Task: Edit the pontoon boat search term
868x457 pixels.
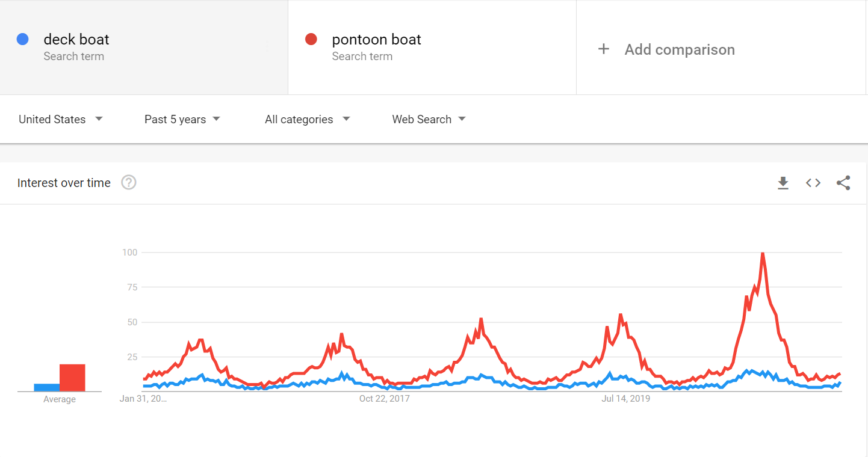Action: [376, 40]
